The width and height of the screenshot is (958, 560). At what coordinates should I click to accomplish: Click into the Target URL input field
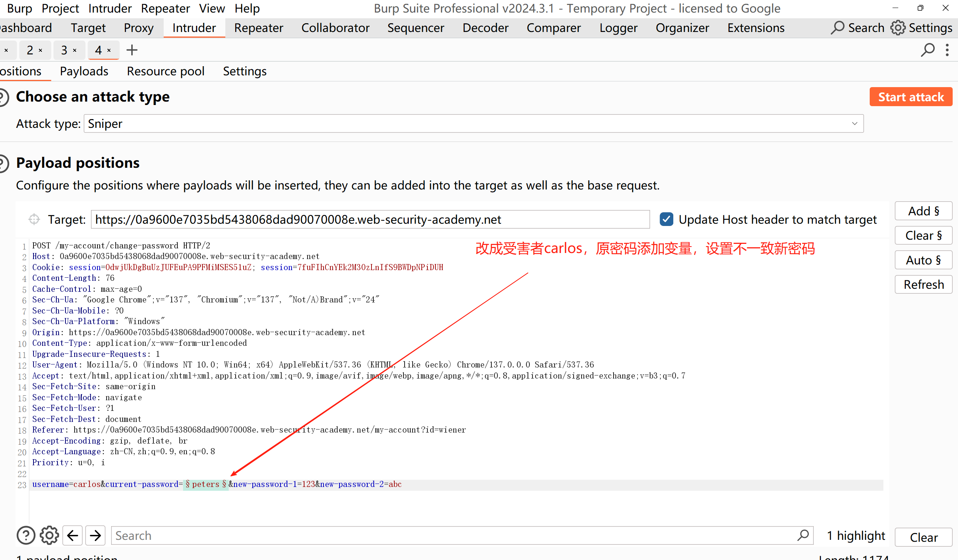[x=370, y=220]
